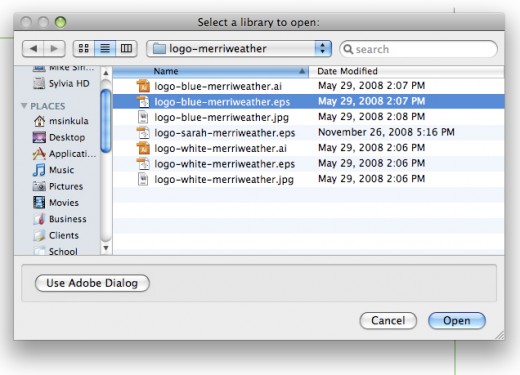Screen dimensions: 520x375
Task: Select the Applications icon in sidebar
Action: coord(39,153)
